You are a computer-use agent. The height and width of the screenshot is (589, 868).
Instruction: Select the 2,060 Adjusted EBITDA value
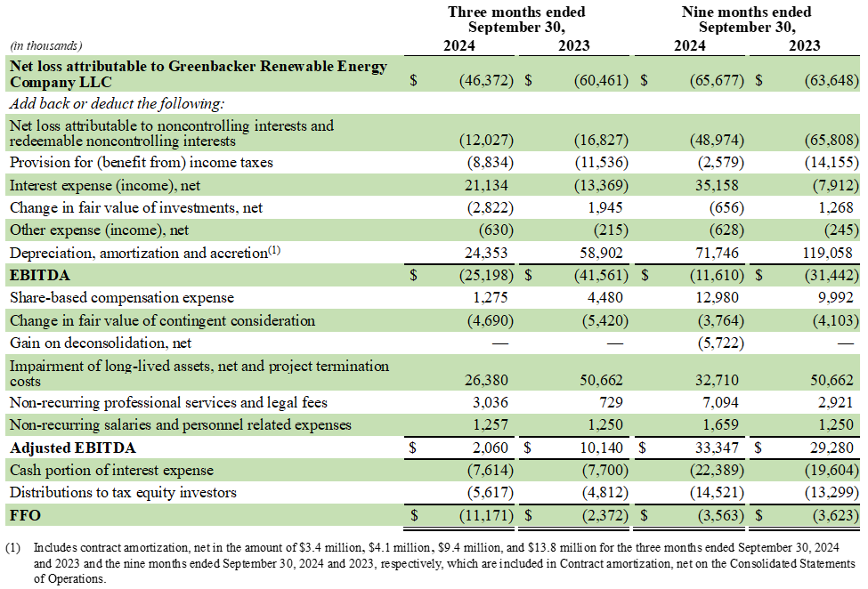pyautogui.click(x=490, y=448)
